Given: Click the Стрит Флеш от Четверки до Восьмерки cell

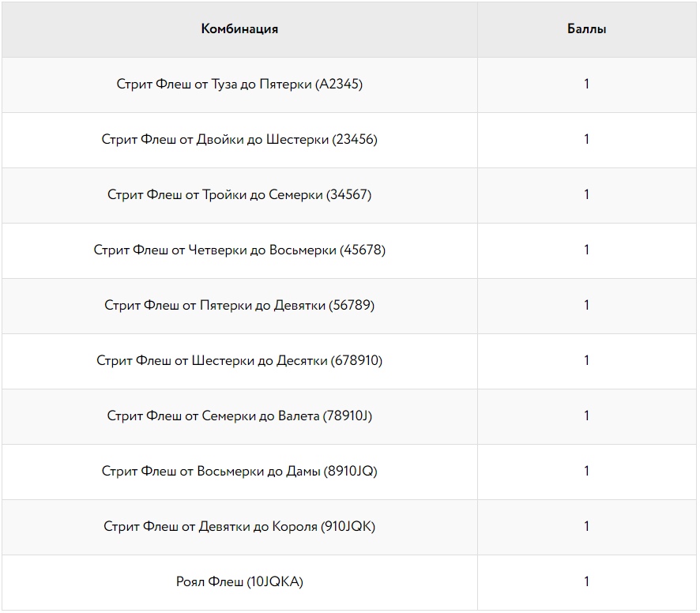Looking at the screenshot, I should point(239,251).
